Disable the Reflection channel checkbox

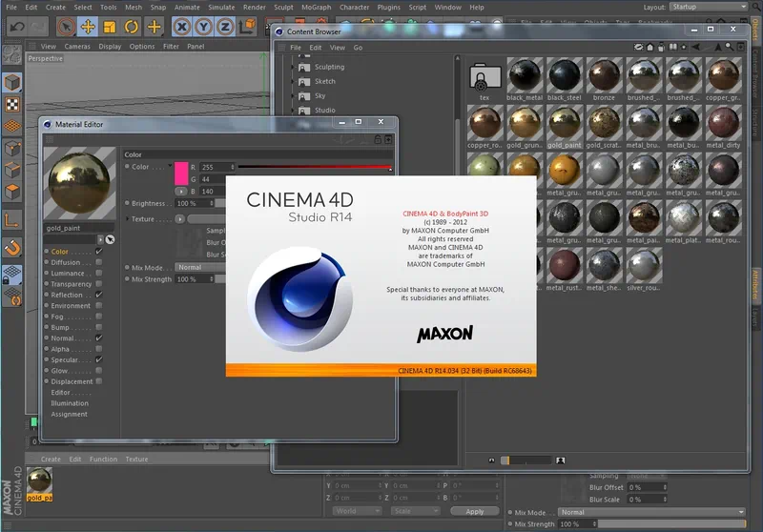(x=99, y=295)
